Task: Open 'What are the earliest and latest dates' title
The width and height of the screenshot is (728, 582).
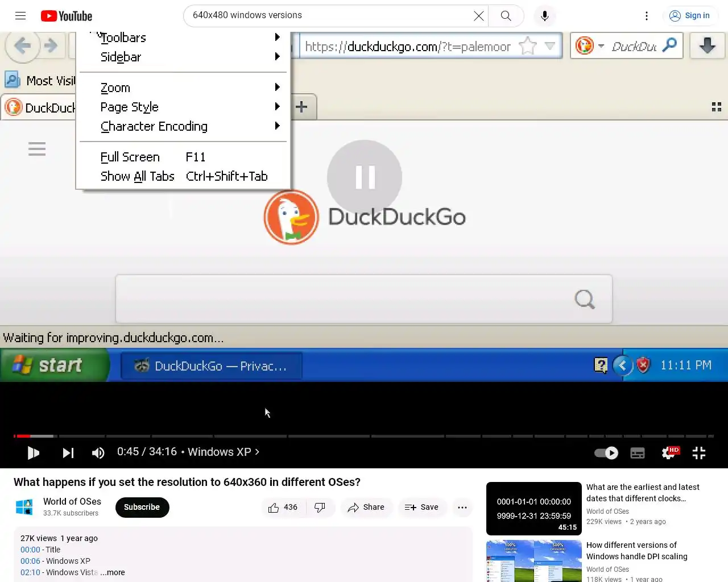Action: tap(643, 493)
